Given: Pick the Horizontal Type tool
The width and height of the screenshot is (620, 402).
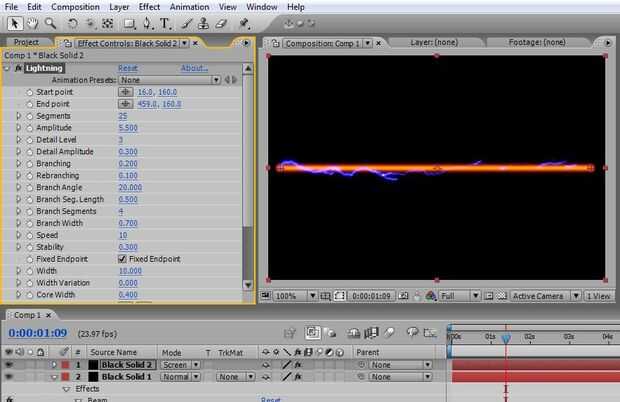Looking at the screenshot, I should [x=166, y=23].
